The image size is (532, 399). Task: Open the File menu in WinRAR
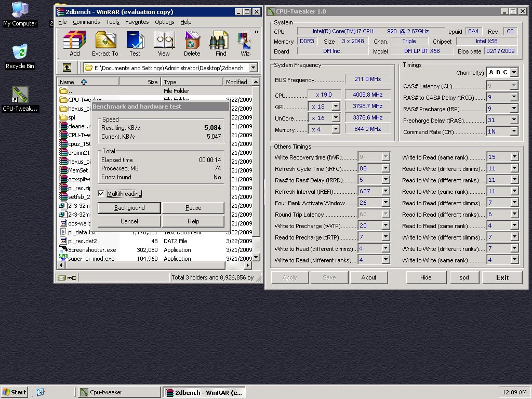pos(62,22)
